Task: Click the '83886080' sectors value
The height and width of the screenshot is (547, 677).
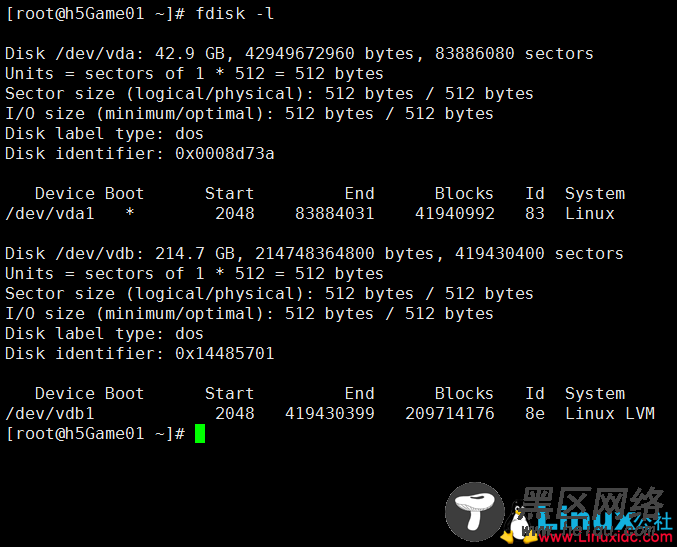Action: 475,54
